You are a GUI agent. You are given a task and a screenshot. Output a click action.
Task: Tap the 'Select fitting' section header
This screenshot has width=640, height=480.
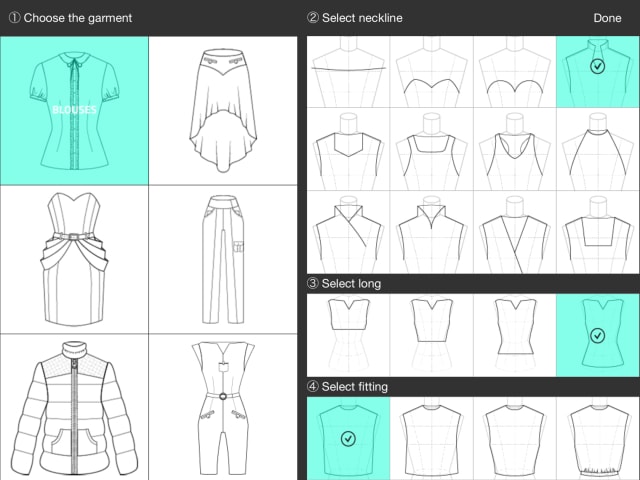(347, 387)
